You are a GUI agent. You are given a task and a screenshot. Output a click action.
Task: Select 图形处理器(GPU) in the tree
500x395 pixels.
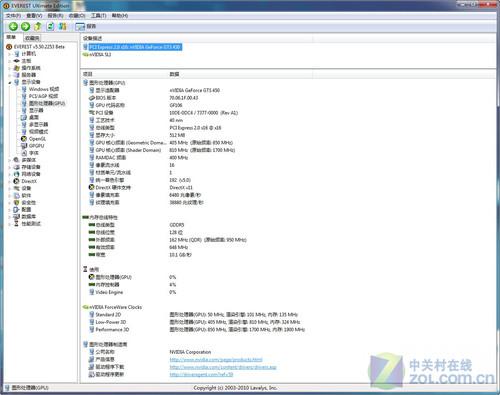pos(47,103)
